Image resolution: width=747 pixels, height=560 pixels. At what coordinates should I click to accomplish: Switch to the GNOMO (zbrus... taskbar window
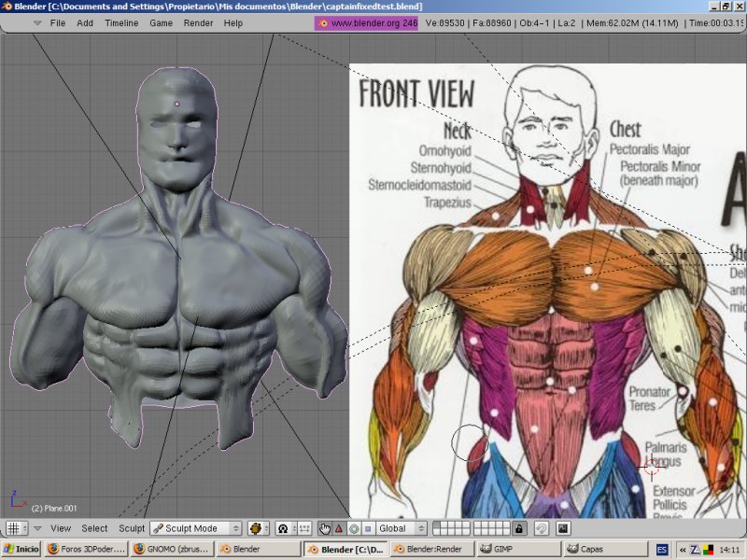tap(172, 549)
